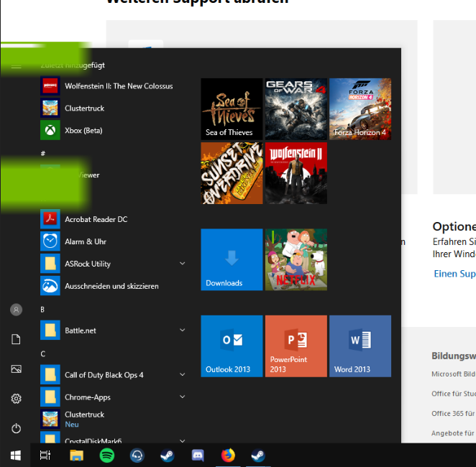Open the headset app icon on taskbar
This screenshot has width=476, height=467.
pyautogui.click(x=137, y=456)
